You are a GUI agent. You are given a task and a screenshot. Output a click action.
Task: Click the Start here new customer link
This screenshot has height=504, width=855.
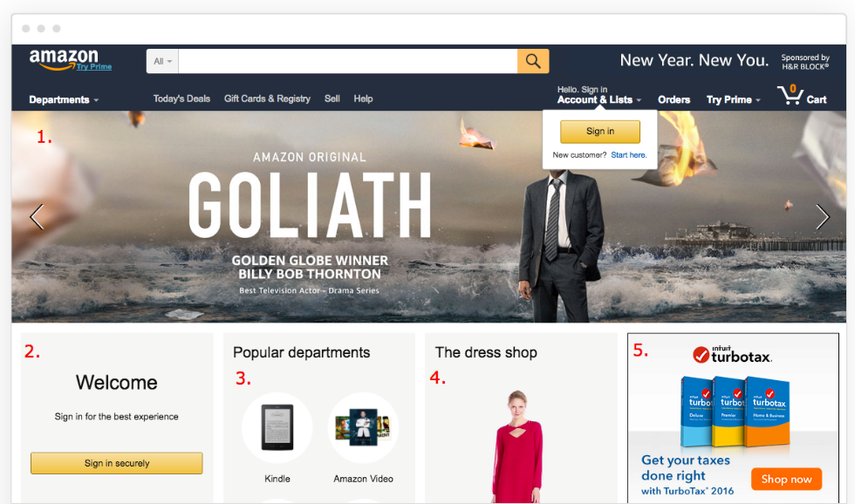pos(629,154)
